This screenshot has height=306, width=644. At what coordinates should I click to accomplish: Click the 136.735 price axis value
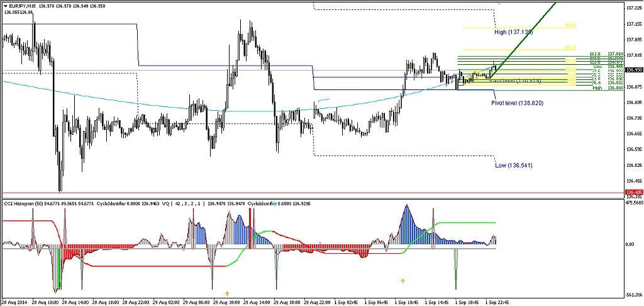pos(634,118)
